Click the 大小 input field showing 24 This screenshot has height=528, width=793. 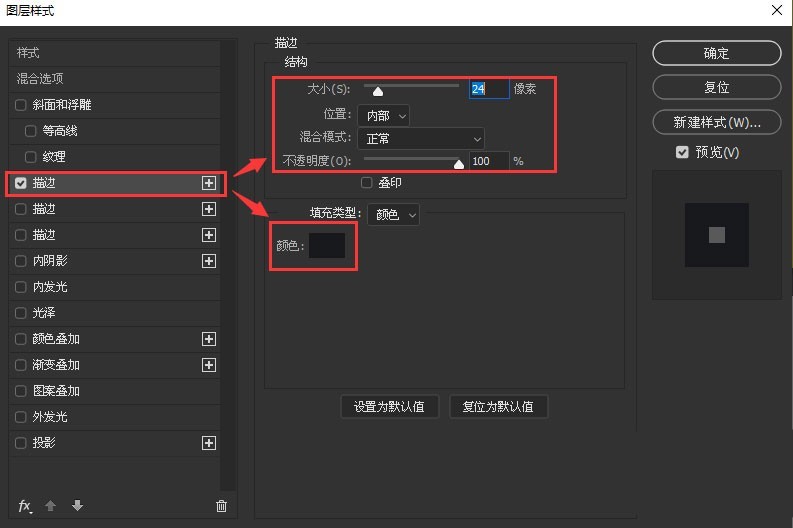pyautogui.click(x=489, y=90)
